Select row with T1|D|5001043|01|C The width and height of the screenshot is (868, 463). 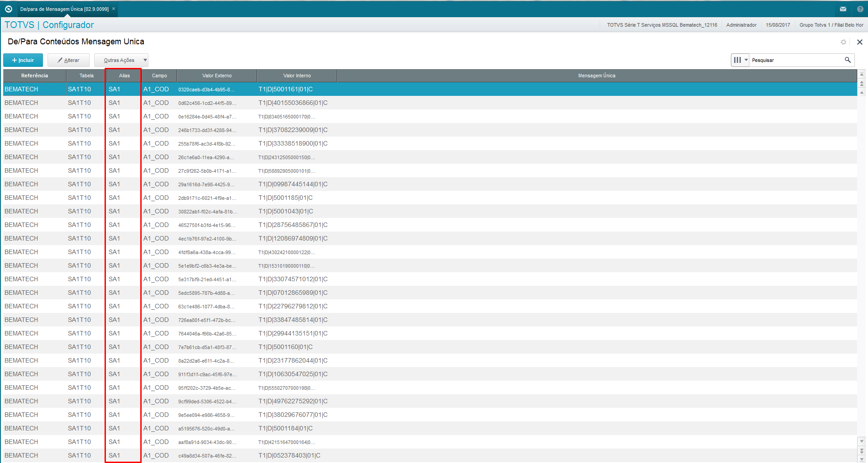(430, 211)
